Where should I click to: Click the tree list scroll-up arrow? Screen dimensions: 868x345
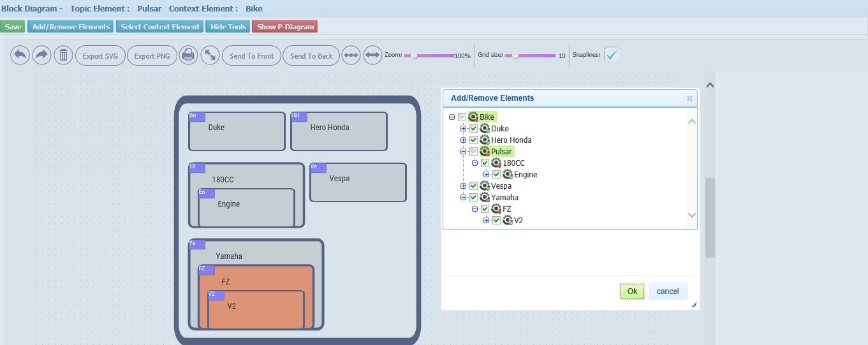pos(691,121)
